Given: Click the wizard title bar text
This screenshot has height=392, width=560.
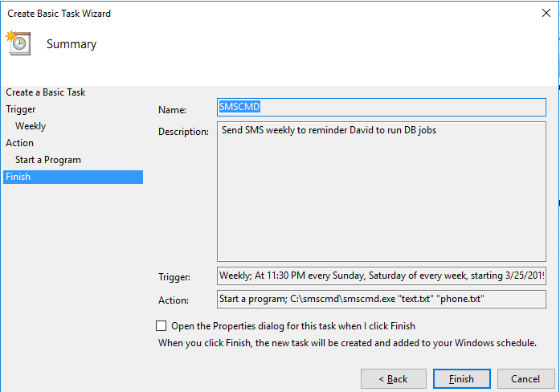Looking at the screenshot, I should point(59,14).
